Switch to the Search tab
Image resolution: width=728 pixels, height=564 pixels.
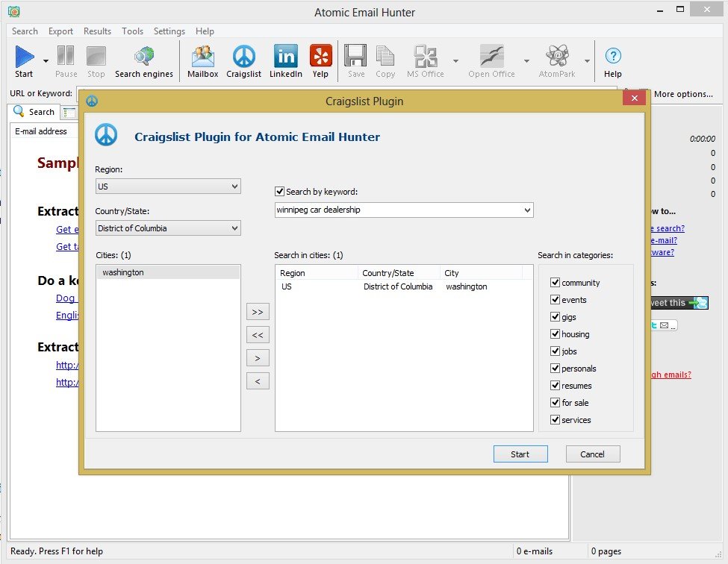pyautogui.click(x=34, y=112)
